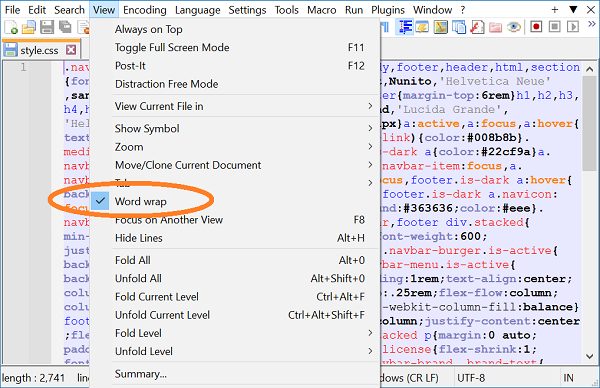Select the style.css tab

[40, 50]
